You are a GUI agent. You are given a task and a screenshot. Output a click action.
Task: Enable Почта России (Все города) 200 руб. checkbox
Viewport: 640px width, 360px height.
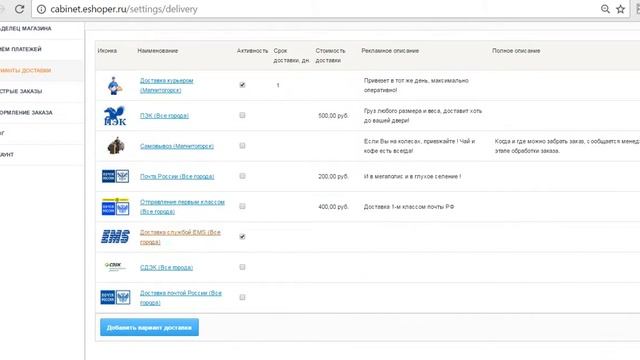[x=242, y=176]
